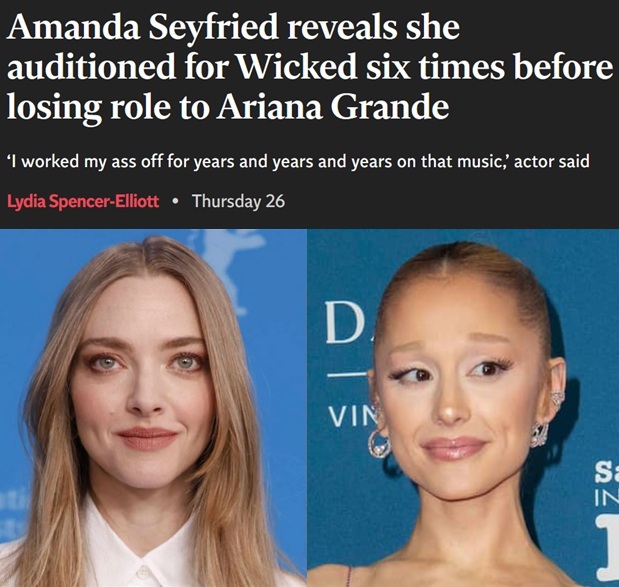Viewport: 619px width, 587px height.
Task: Select the quote subheading about years on that music
Action: [x=298, y=161]
